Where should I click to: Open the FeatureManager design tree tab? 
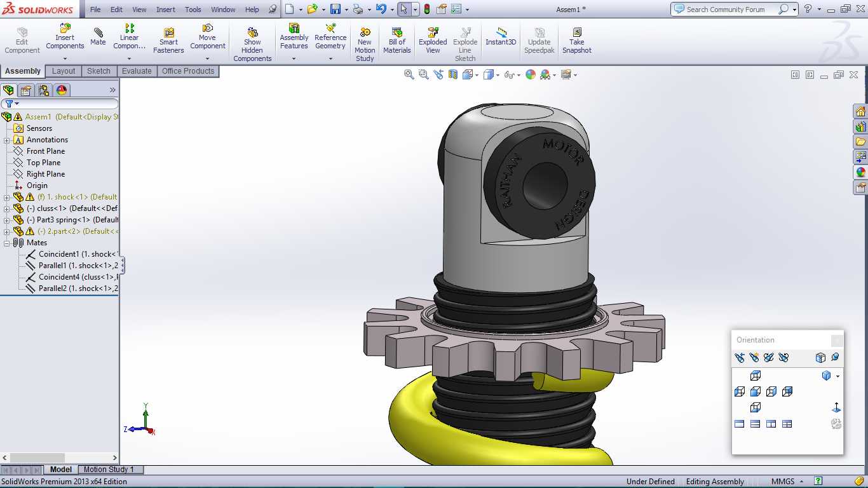tap(9, 90)
